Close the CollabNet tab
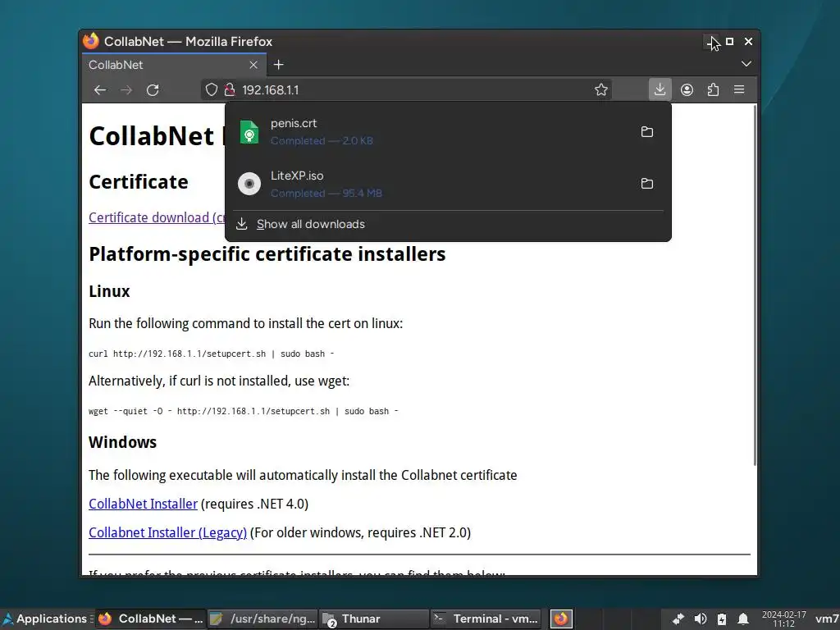Screen dimensions: 840x630 [x=253, y=65]
